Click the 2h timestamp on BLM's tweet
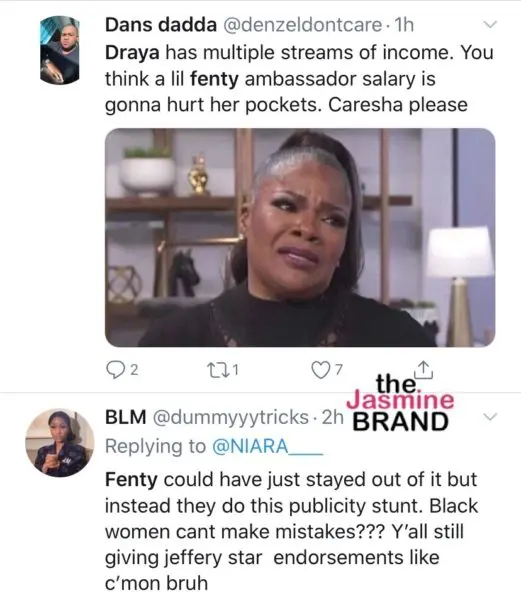 [x=332, y=417]
